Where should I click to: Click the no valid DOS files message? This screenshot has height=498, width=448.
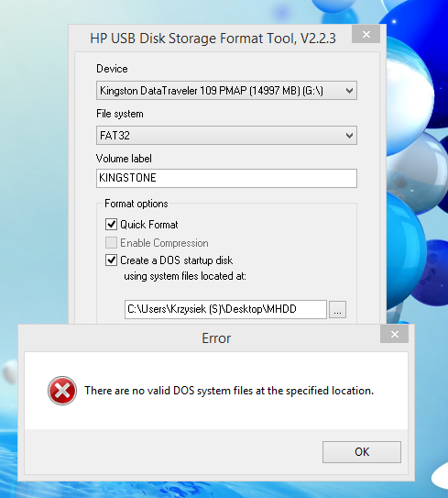pos(229,391)
